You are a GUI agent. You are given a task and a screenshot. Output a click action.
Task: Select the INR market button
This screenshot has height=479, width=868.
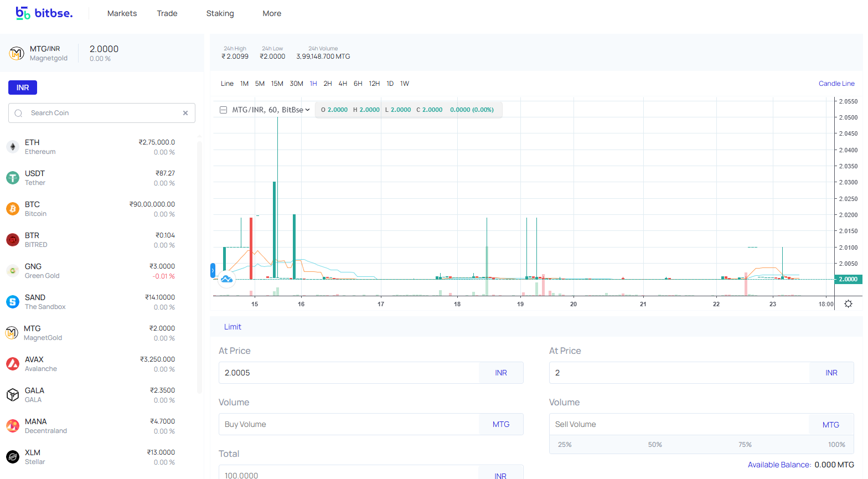[23, 87]
